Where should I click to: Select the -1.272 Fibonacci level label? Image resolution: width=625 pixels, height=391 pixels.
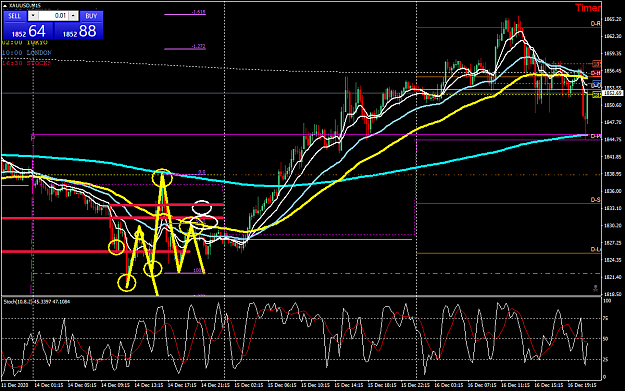(198, 46)
